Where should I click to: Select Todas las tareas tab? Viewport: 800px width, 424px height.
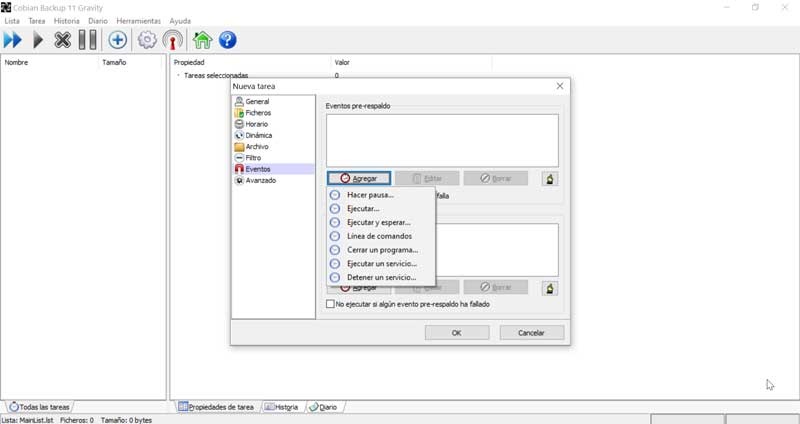39,407
